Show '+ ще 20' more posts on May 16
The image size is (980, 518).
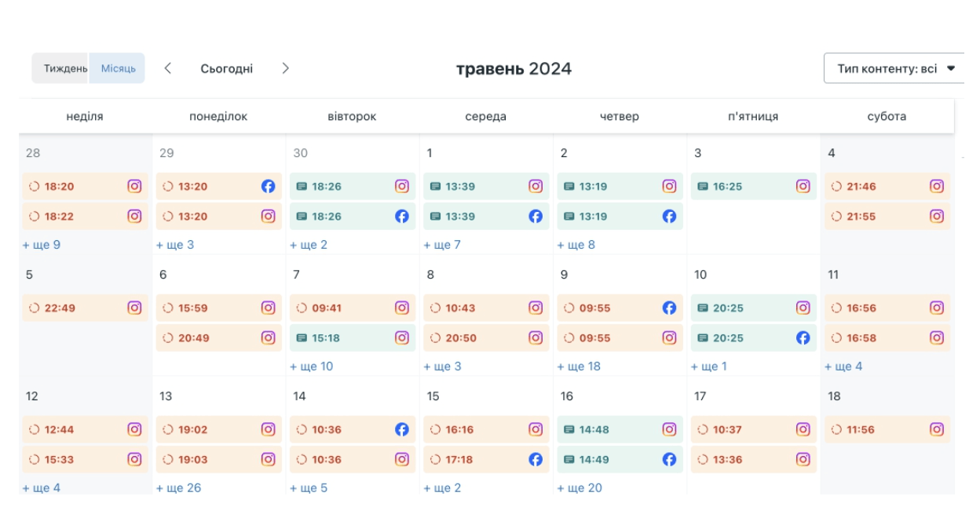[x=580, y=488]
